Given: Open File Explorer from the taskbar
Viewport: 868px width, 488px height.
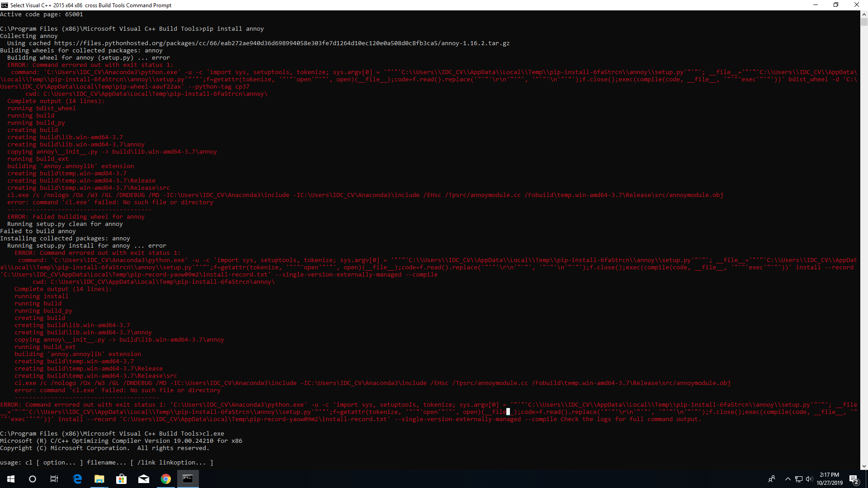Looking at the screenshot, I should point(99,479).
